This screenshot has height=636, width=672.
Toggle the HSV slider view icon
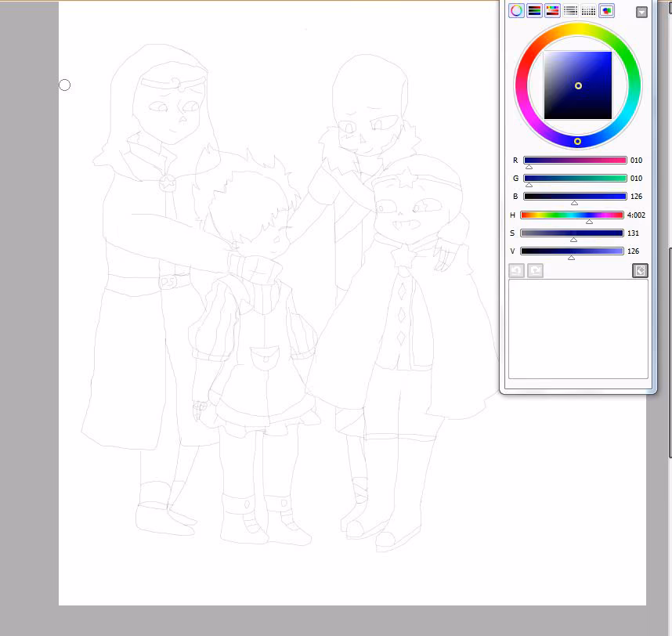point(552,11)
